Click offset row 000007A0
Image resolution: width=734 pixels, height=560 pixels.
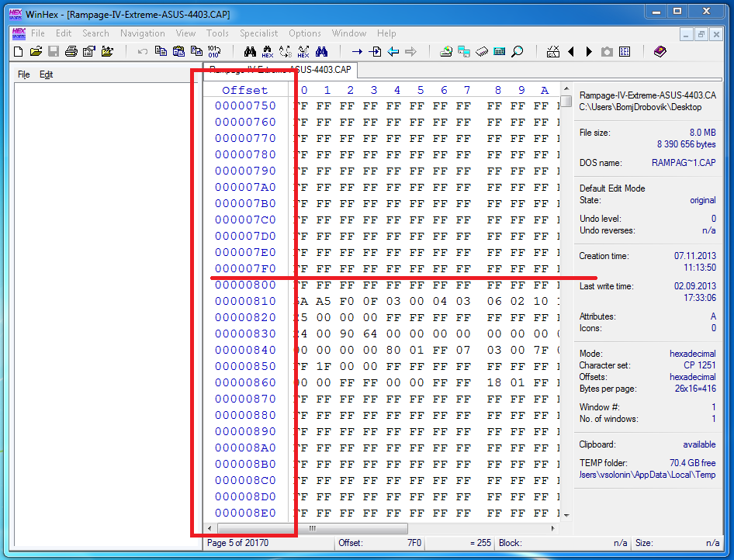point(245,187)
